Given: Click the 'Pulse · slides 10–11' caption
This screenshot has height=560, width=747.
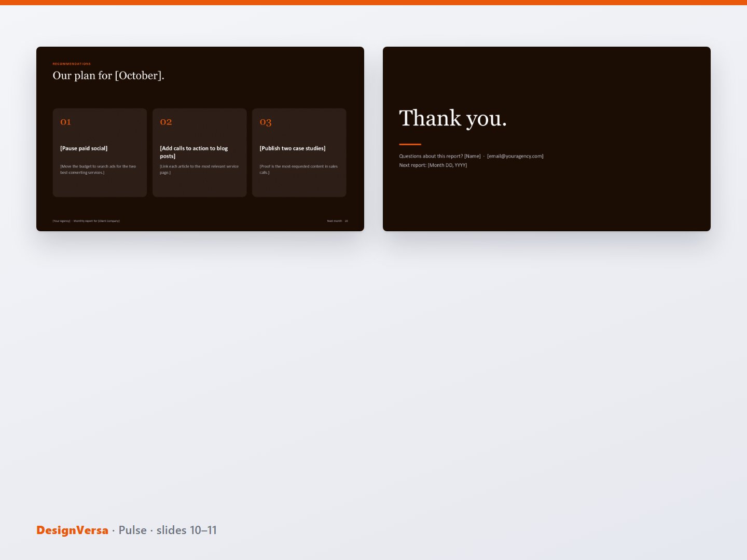Looking at the screenshot, I should coord(168,530).
